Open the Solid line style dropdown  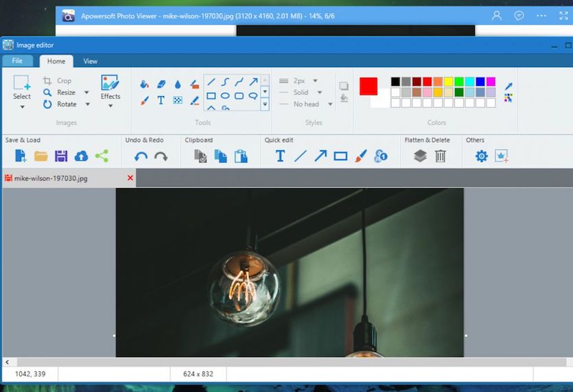[x=320, y=93]
